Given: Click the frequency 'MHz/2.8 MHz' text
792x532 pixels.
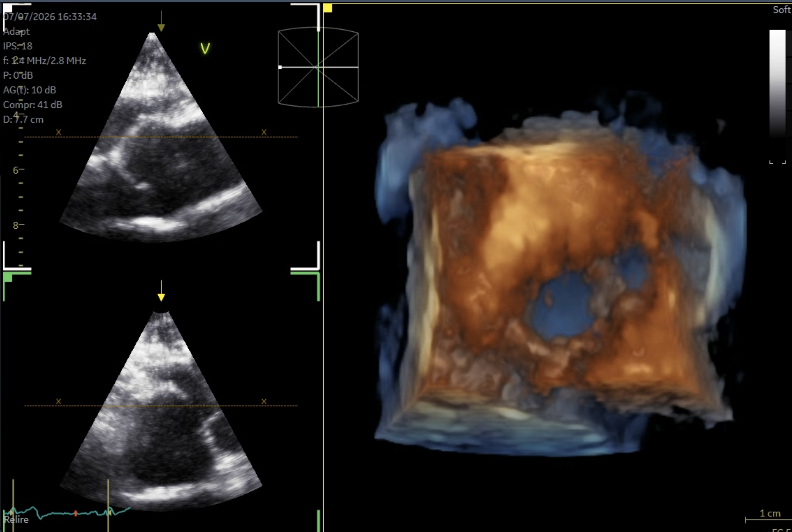Looking at the screenshot, I should 56,61.
